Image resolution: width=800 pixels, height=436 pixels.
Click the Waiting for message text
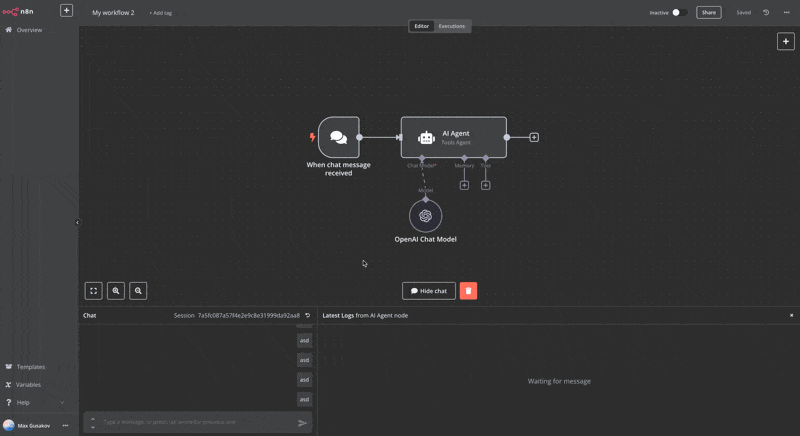559,381
